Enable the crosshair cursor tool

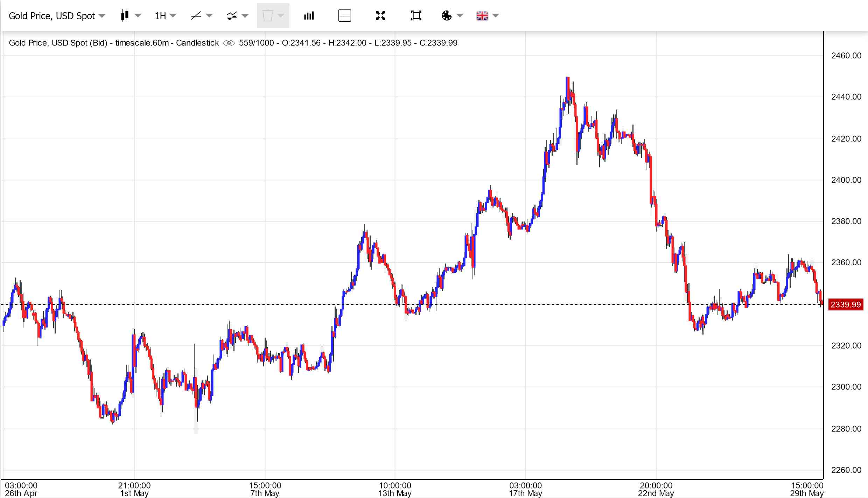pyautogui.click(x=344, y=16)
